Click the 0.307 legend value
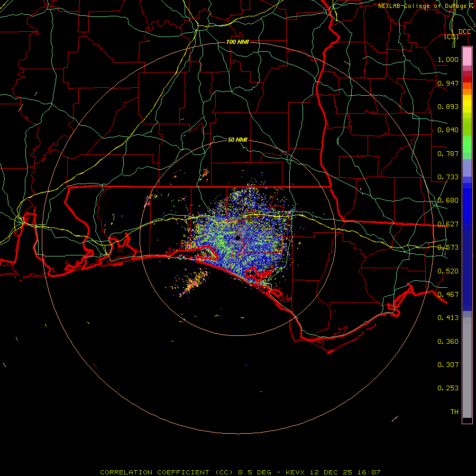The height and width of the screenshot is (476, 476). [448, 365]
